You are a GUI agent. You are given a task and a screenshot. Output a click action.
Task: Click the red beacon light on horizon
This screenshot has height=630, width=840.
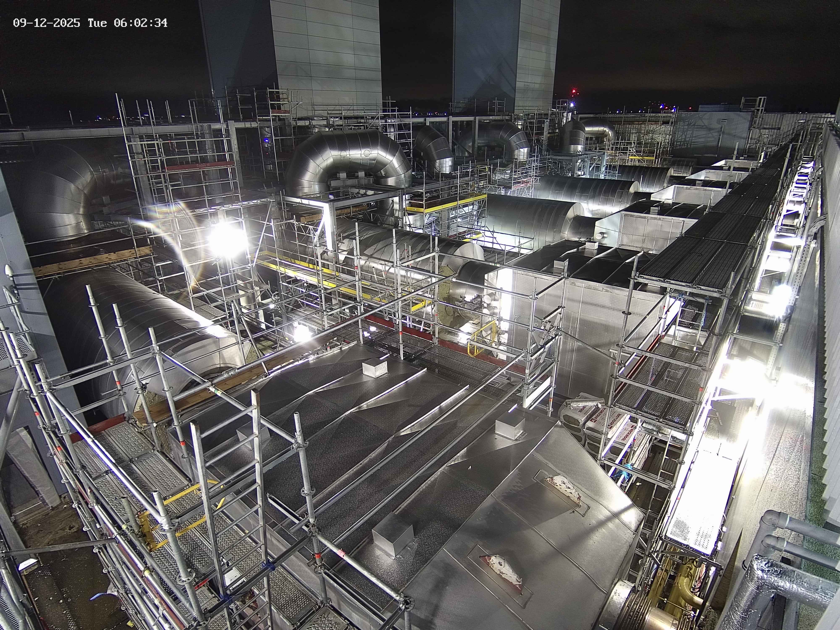[574, 91]
